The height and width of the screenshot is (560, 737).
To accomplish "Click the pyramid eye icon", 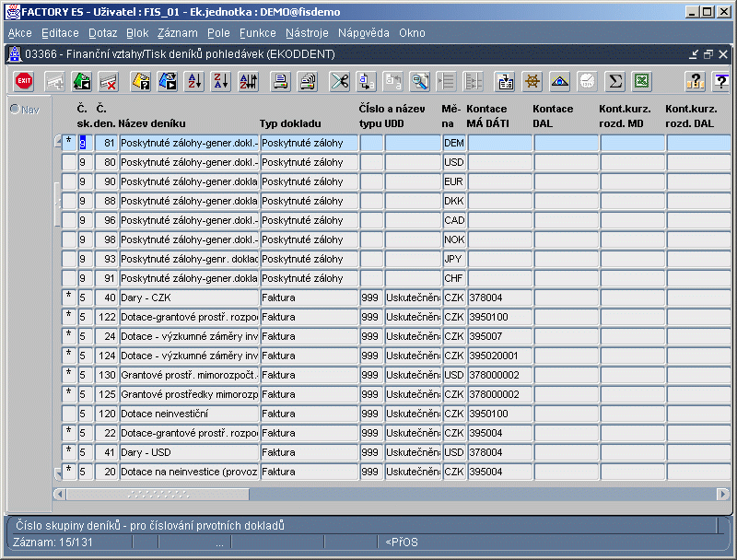I will [x=560, y=81].
